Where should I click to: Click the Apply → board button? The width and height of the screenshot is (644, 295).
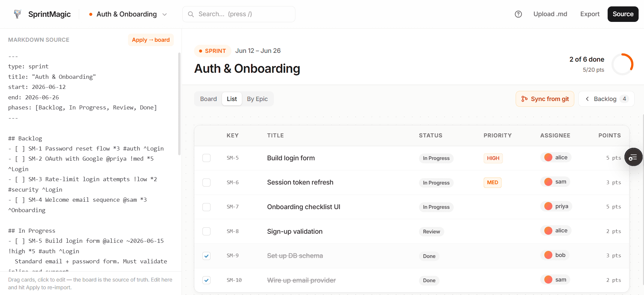[x=151, y=40]
